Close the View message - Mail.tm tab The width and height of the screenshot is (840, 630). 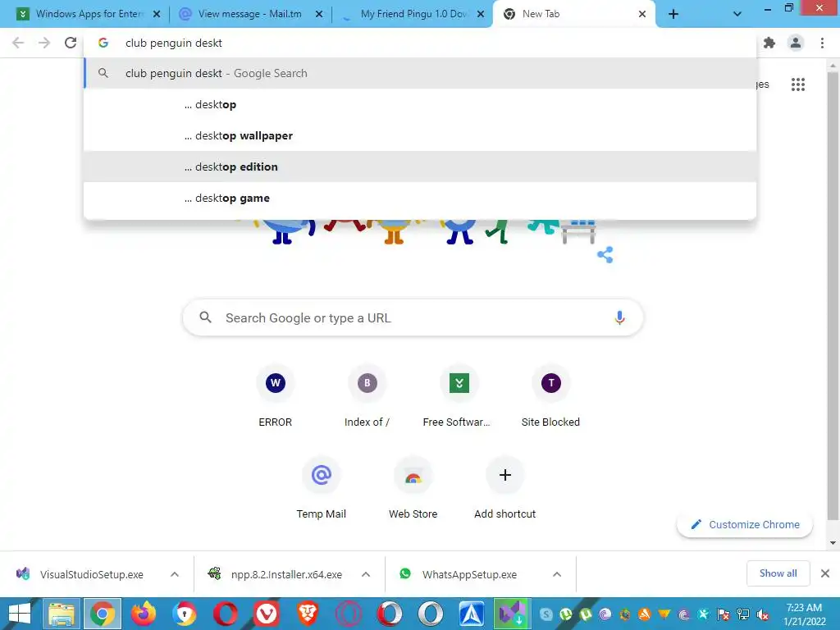click(319, 14)
